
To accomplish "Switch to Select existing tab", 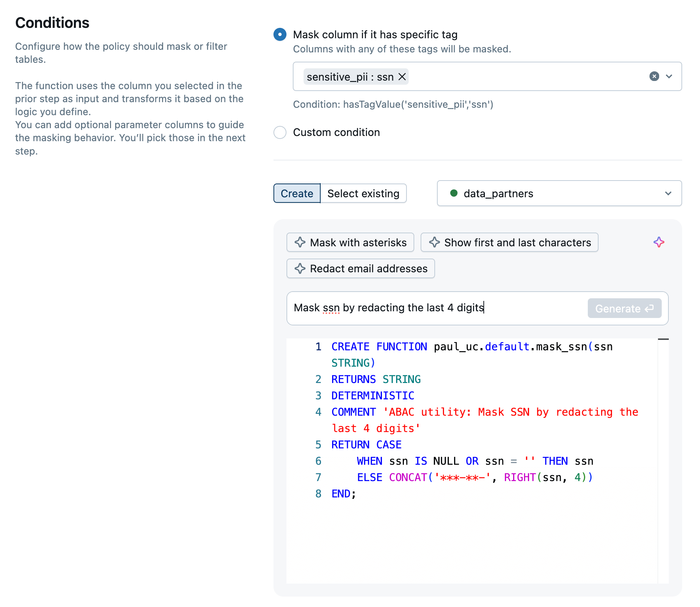I will (x=363, y=193).
